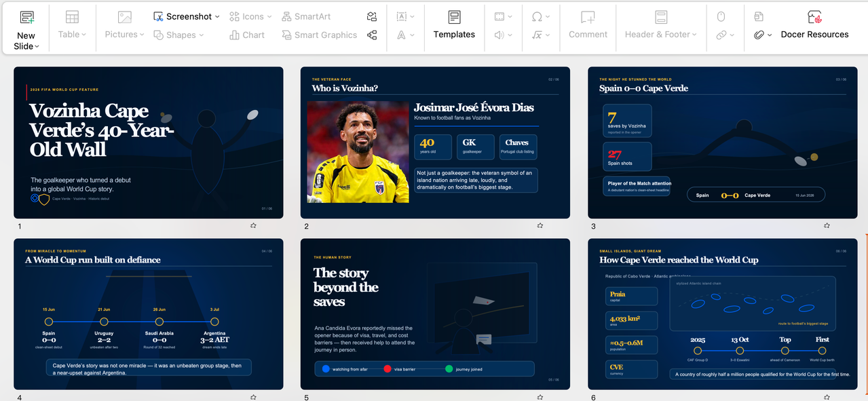Insert a Chart
This screenshot has width=868, height=401.
247,35
